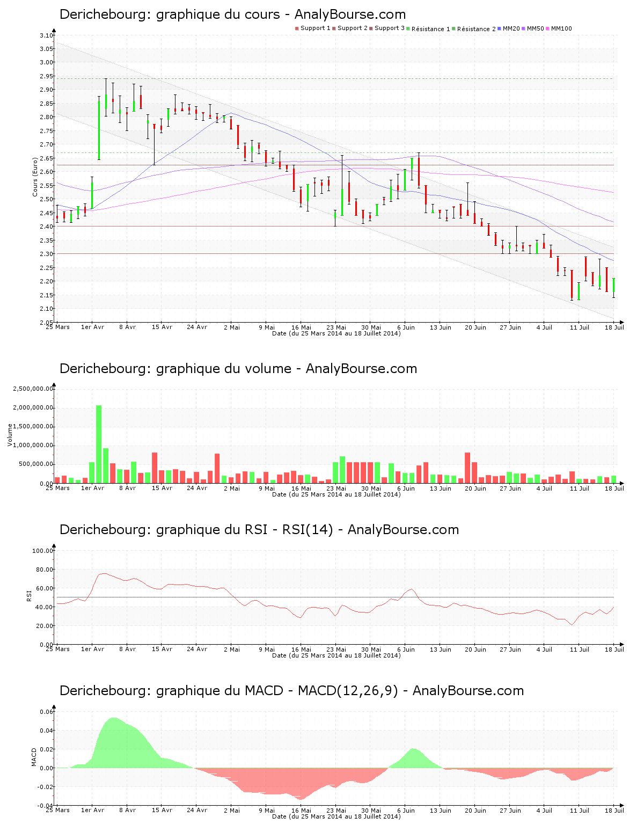Click the date range caption under volume chart
This screenshot has height=832, width=644.
(336, 494)
